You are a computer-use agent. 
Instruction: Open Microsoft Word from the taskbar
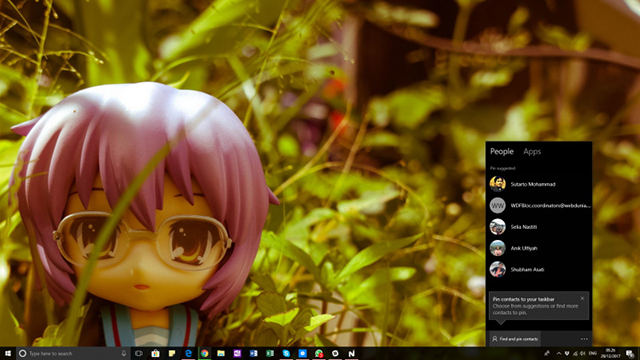(x=253, y=353)
